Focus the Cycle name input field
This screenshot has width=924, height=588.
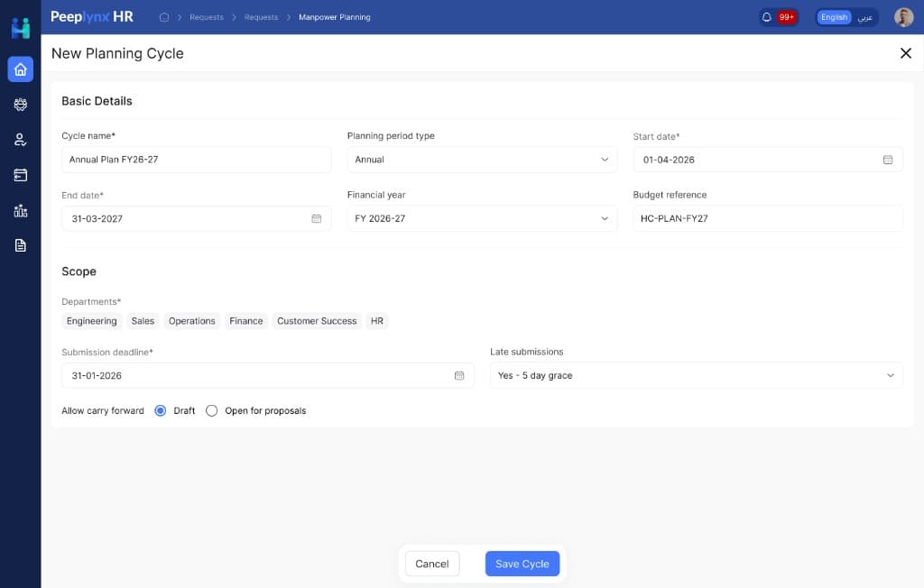coord(196,160)
